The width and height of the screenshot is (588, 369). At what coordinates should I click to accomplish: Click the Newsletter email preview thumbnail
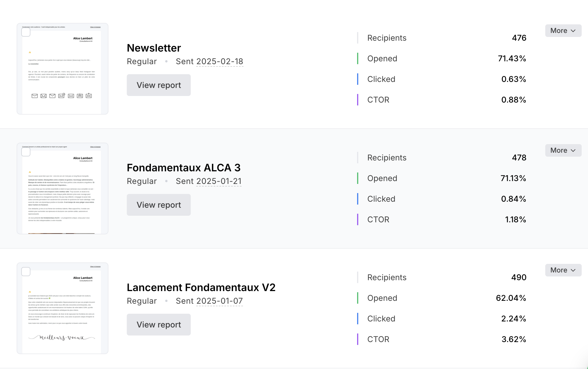63,69
